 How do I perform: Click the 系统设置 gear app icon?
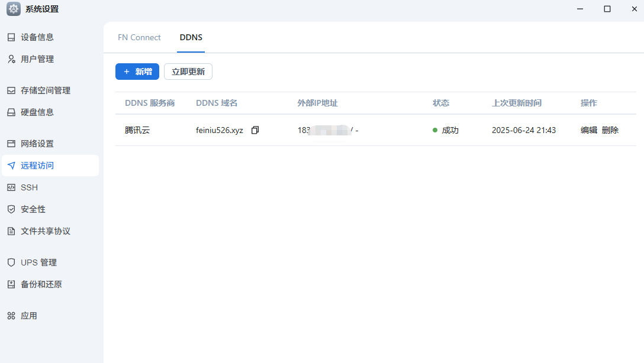pyautogui.click(x=14, y=9)
